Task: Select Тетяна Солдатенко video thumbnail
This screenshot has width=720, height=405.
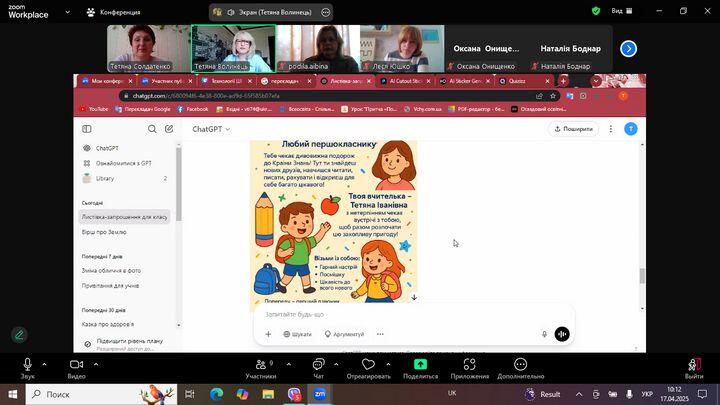Action: (148, 49)
